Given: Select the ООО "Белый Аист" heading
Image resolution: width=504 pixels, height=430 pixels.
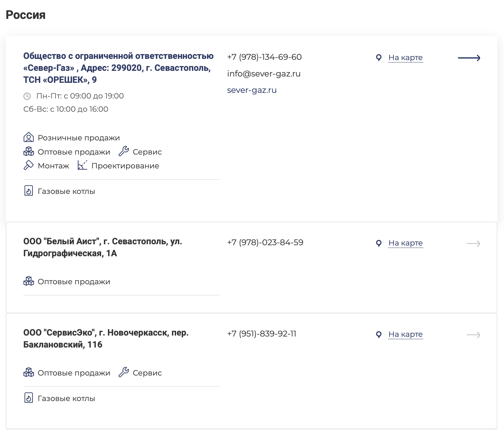Looking at the screenshot, I should pyautogui.click(x=103, y=247).
